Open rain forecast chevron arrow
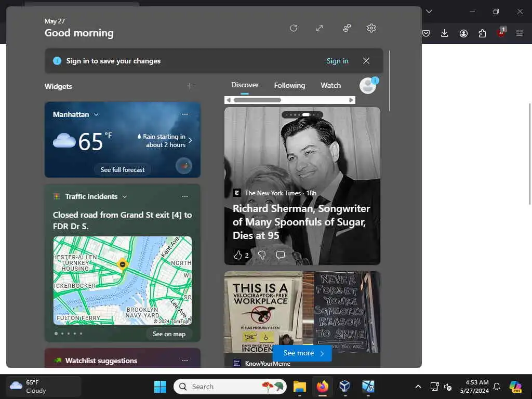Image resolution: width=532 pixels, height=399 pixels. 190,140
